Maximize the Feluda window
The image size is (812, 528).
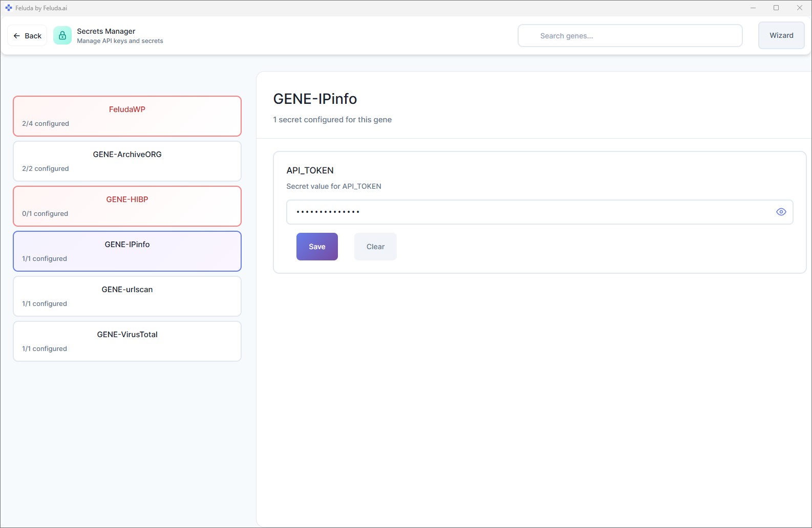776,8
